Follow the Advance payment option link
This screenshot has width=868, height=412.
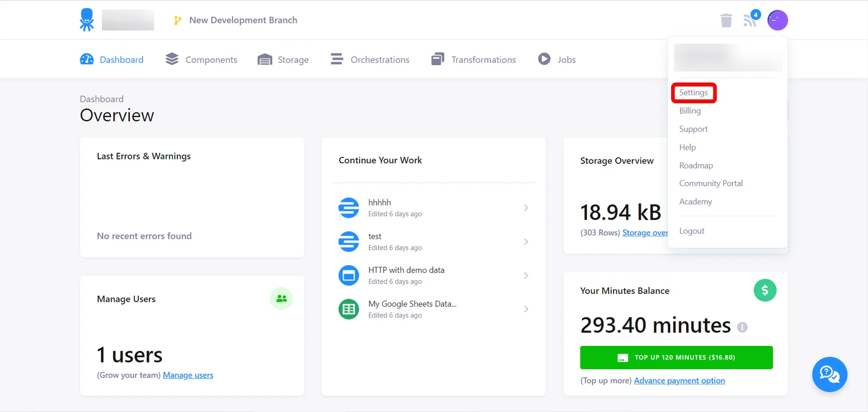pos(679,381)
